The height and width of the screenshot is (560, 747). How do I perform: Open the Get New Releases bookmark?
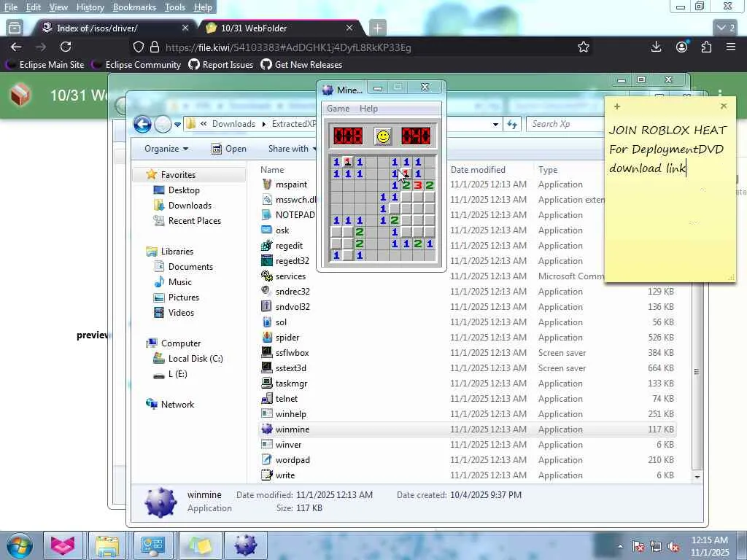(x=301, y=65)
